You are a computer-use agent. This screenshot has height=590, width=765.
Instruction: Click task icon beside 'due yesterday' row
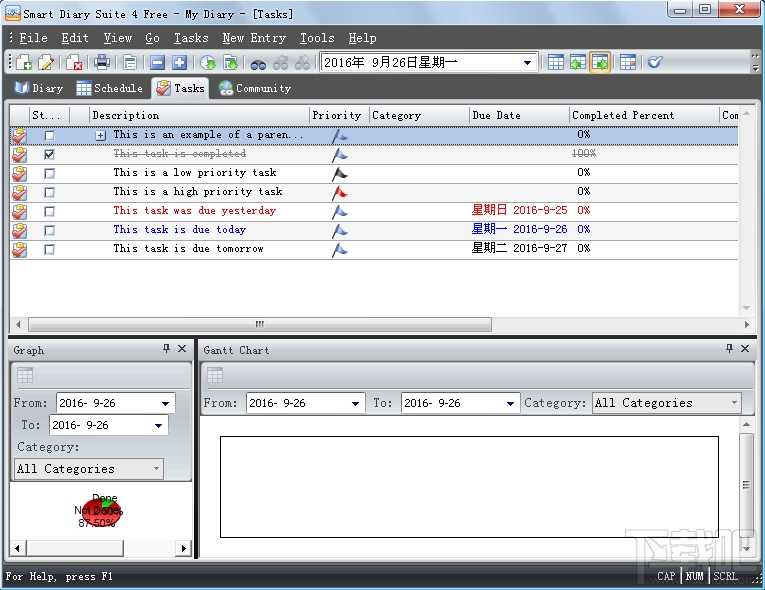click(x=20, y=211)
